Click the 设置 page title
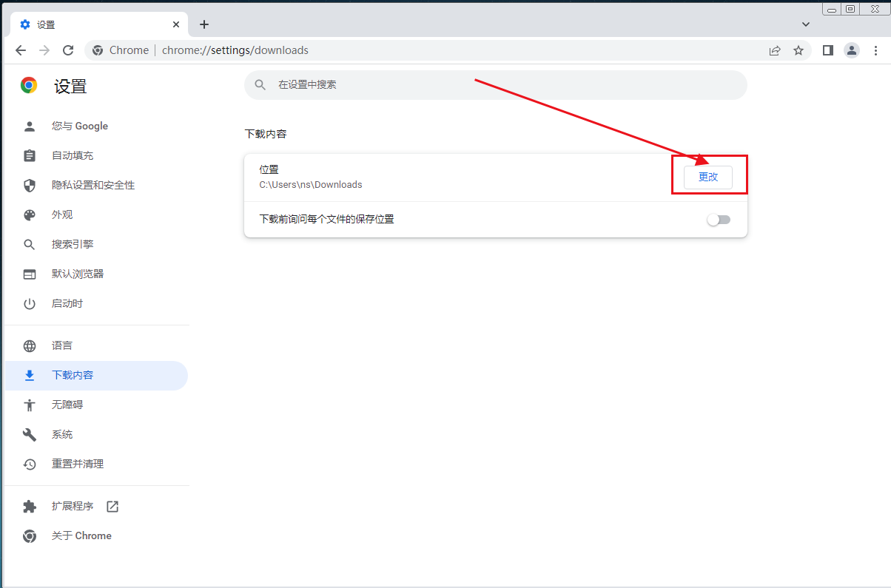The width and height of the screenshot is (891, 588). pos(70,86)
